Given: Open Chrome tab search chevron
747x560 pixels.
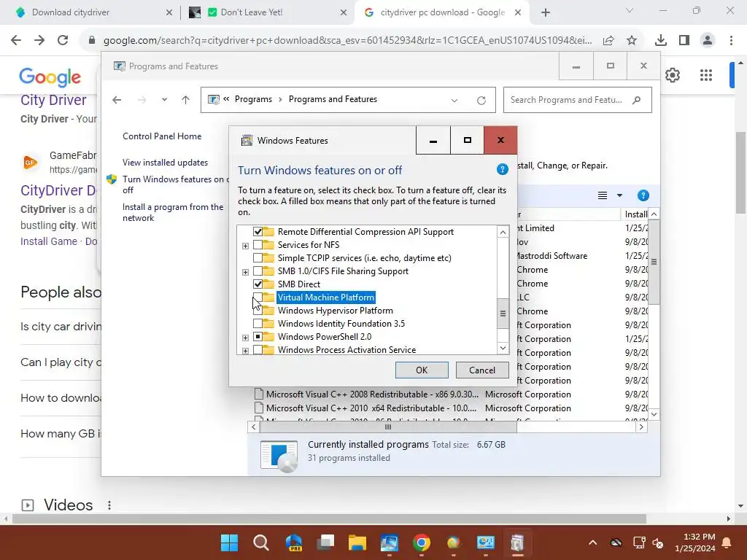Looking at the screenshot, I should pos(630,10).
